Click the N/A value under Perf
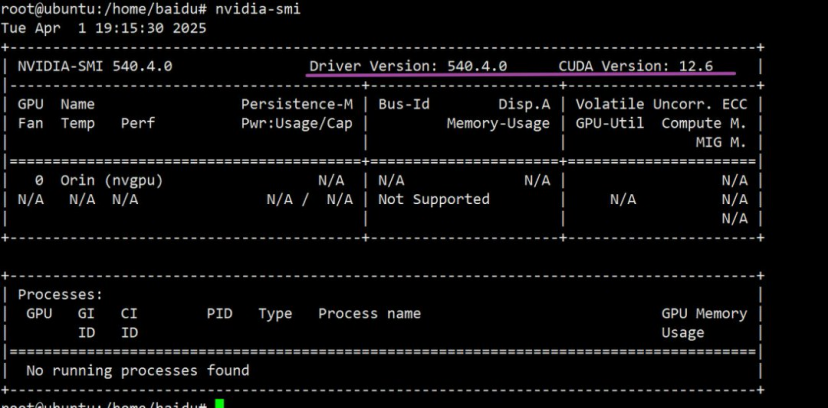 pos(125,200)
